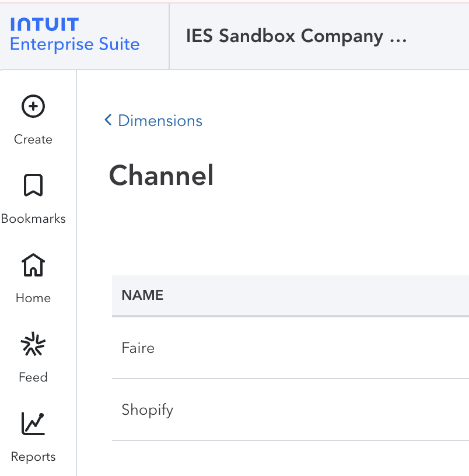Click the IES Sandbox Company name
Image resolution: width=469 pixels, height=476 pixels.
tap(296, 36)
